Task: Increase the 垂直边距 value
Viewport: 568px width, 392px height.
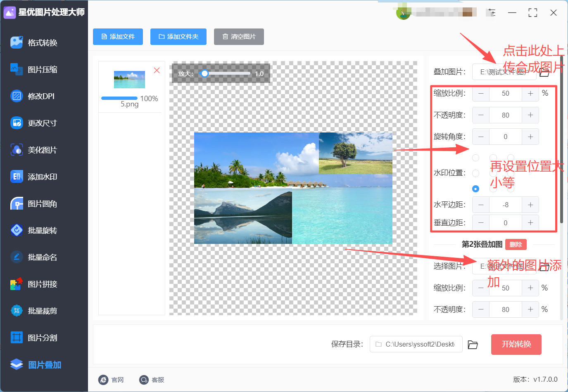Action: coord(530,223)
